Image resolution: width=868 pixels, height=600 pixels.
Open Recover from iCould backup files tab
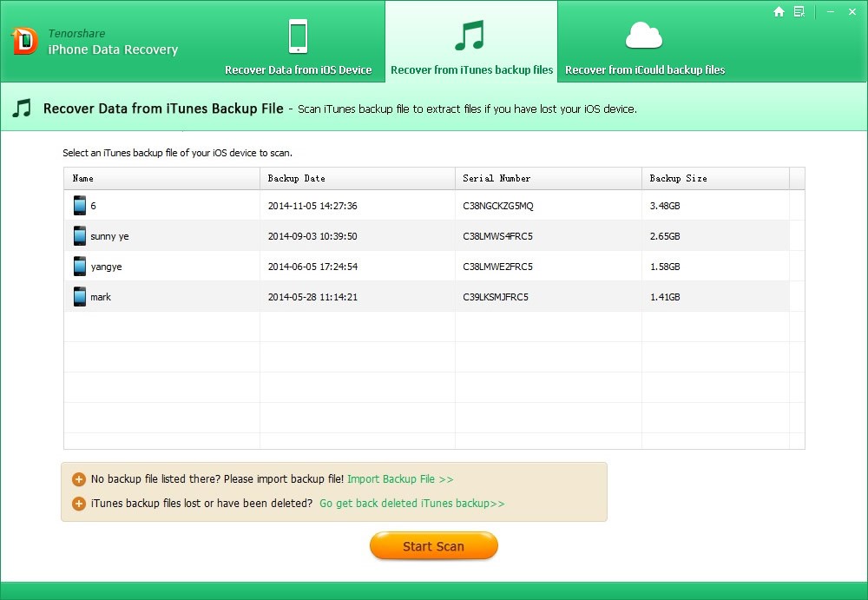645,69
